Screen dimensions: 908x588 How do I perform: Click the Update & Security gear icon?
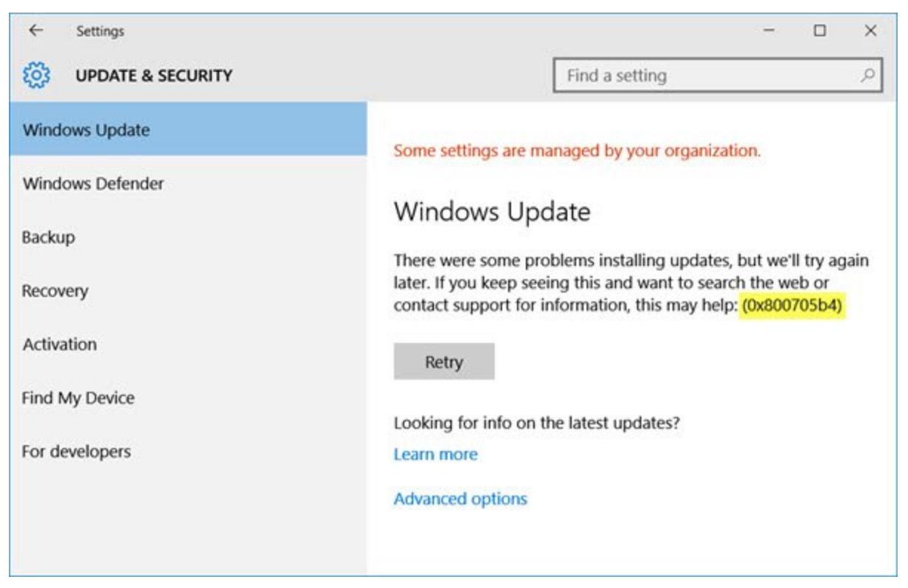36,76
